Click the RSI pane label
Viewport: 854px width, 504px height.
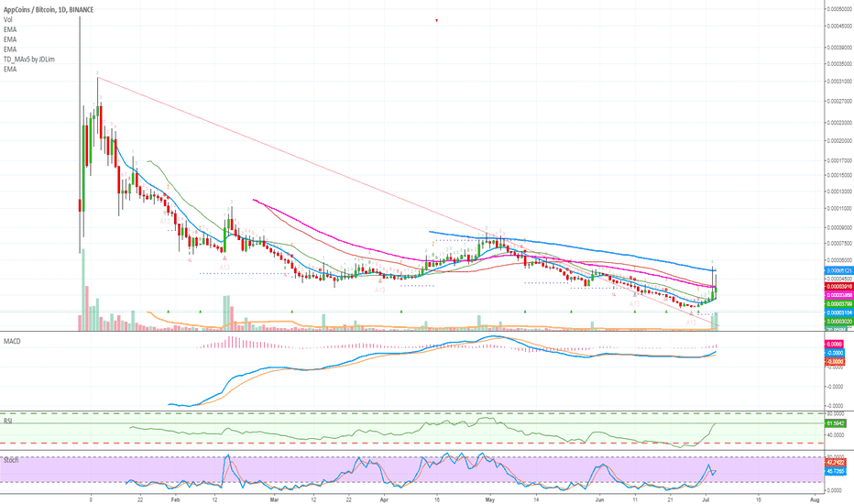click(7, 422)
